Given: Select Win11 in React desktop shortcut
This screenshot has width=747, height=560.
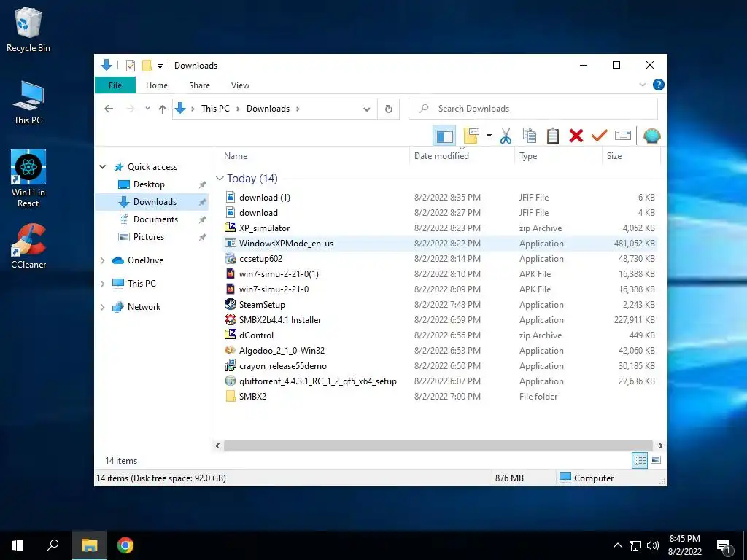Looking at the screenshot, I should point(28,179).
